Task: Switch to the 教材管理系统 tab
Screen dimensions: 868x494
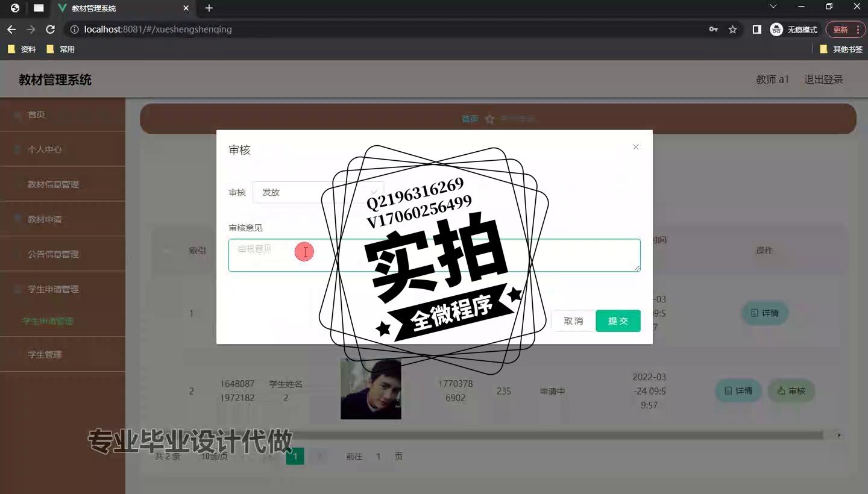Action: pyautogui.click(x=124, y=8)
